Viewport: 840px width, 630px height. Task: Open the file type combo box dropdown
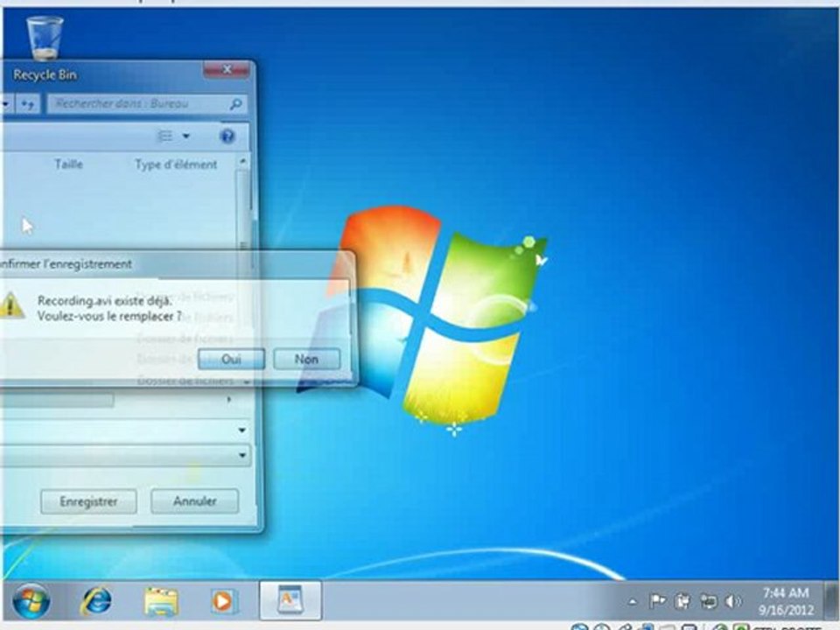click(242, 455)
